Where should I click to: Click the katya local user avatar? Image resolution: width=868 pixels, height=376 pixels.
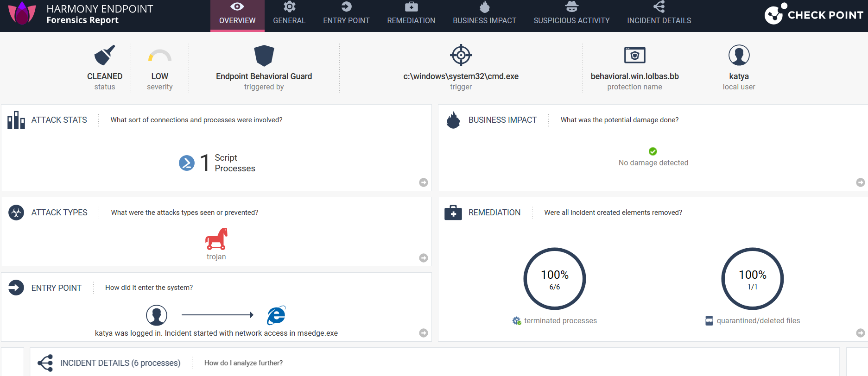[739, 55]
